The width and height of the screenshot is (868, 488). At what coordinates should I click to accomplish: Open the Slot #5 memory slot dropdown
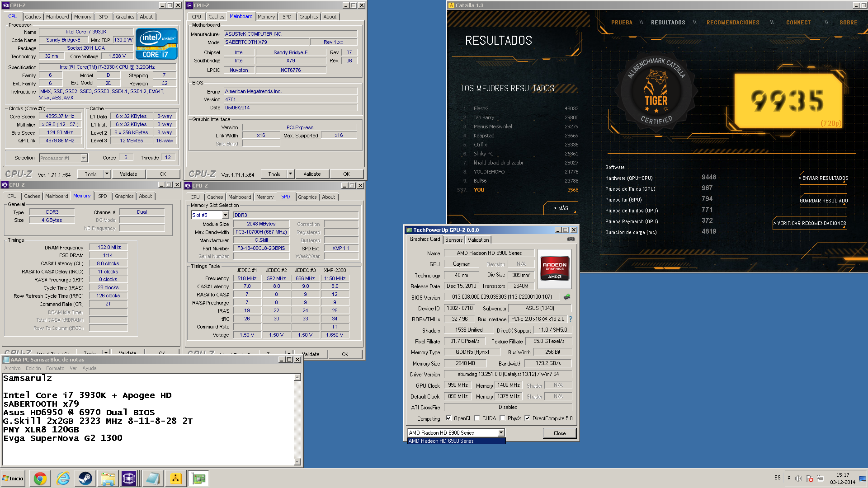coord(225,215)
